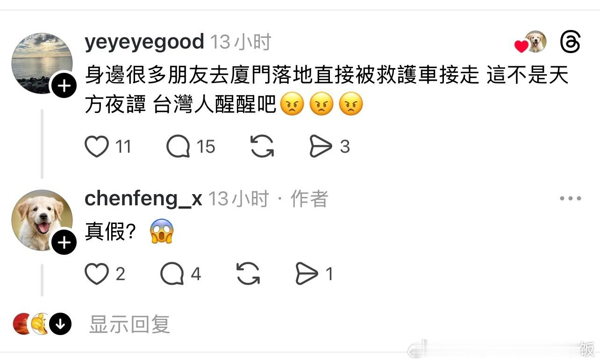This screenshot has height=364, width=600.
Task: Expand hidden replies with 显示回复
Action: [129, 324]
